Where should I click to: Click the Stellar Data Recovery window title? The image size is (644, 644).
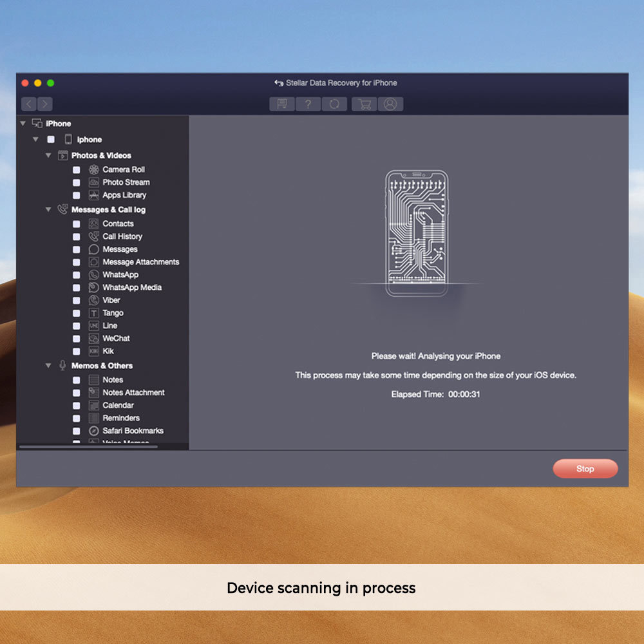point(341,83)
